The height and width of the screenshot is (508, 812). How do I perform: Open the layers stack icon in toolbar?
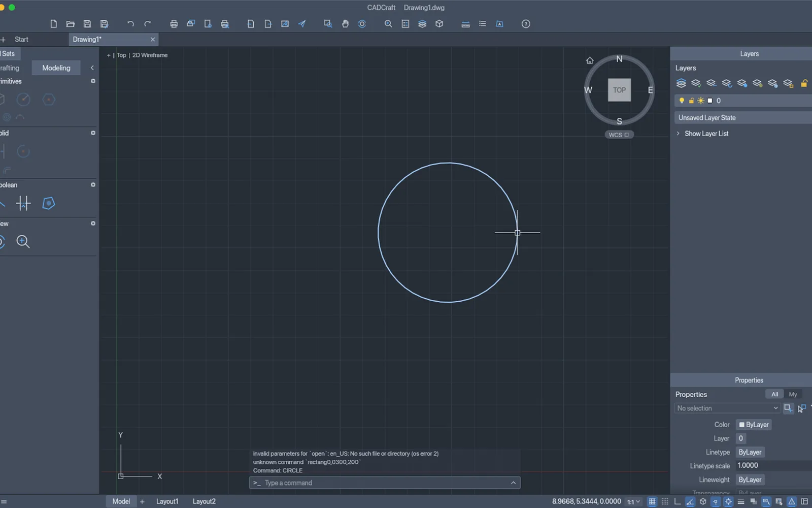click(422, 24)
